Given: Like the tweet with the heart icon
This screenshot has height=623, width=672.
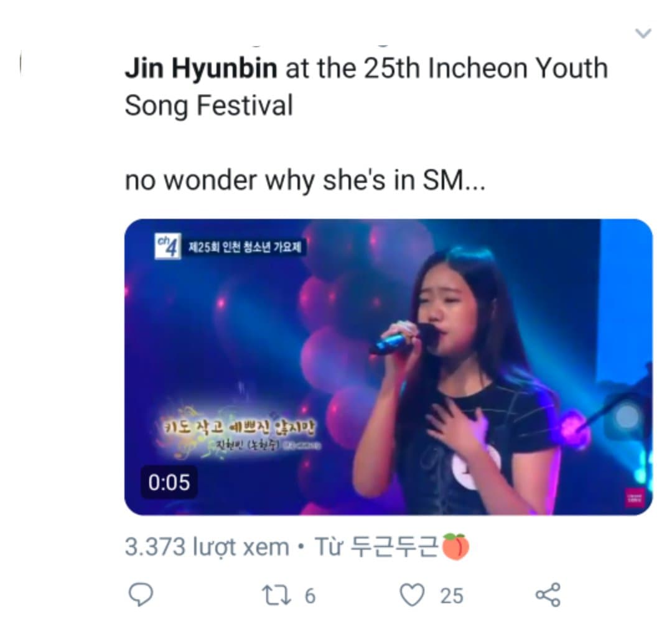Looking at the screenshot, I should click(412, 595).
